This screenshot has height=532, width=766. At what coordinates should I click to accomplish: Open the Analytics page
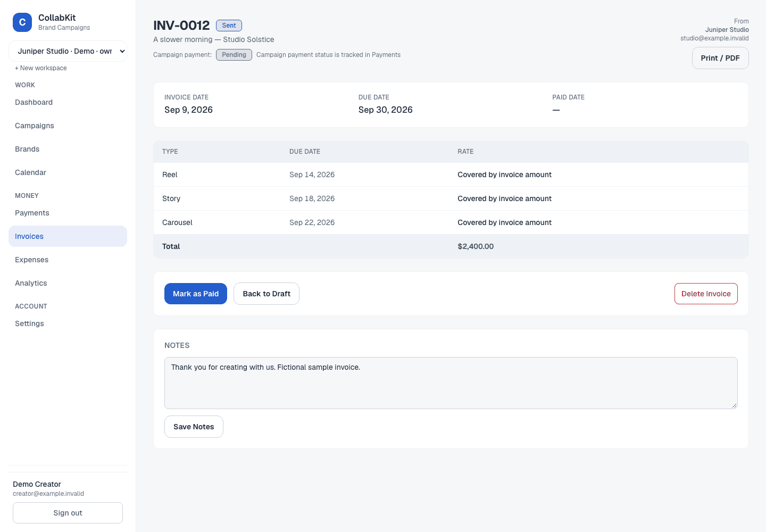point(68,283)
